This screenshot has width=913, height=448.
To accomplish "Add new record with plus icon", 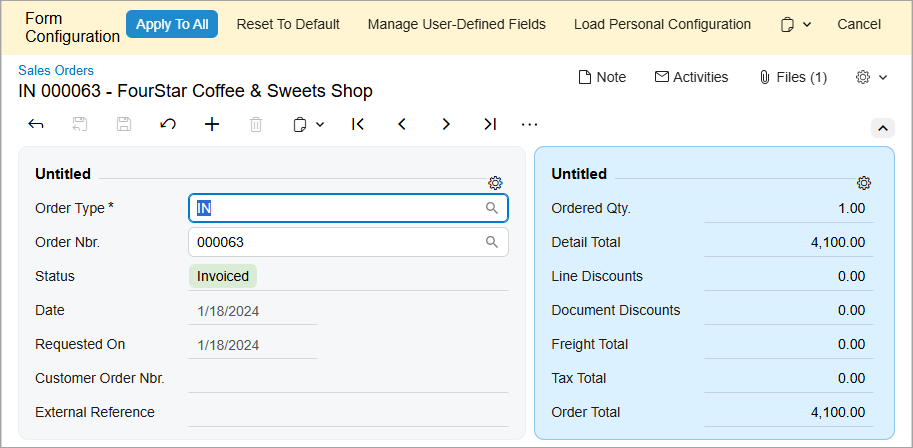I will (x=211, y=124).
